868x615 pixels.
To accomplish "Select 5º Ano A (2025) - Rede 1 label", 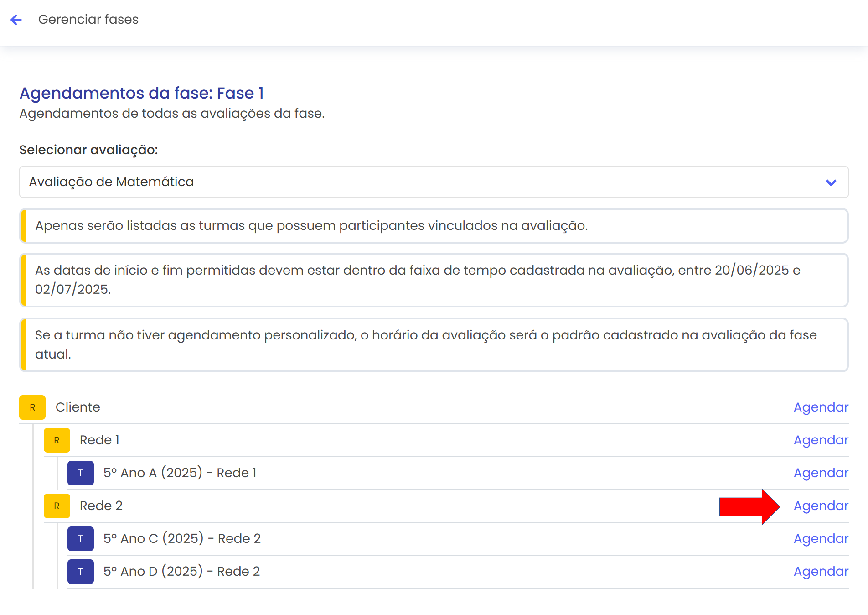I will pos(180,473).
